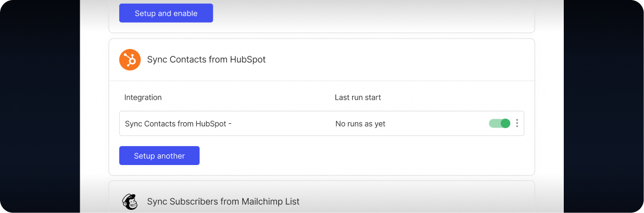Image resolution: width=644 pixels, height=213 pixels.
Task: Click empty space in the HubSpot integration row
Action: [x=438, y=123]
